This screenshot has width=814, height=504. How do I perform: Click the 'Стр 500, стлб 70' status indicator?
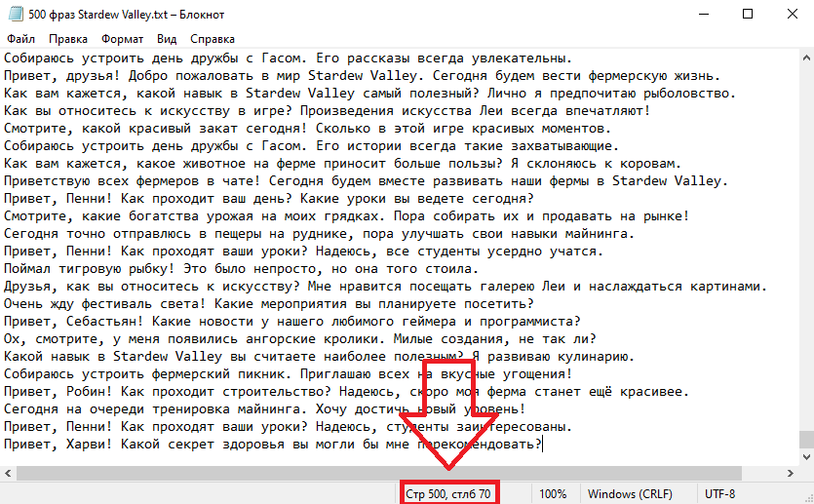448,494
